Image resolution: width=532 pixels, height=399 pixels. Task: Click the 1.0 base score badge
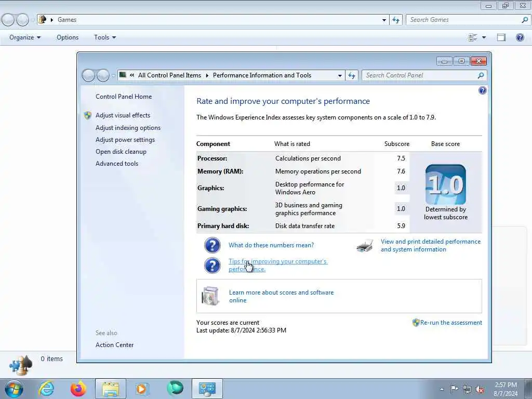[x=445, y=184]
